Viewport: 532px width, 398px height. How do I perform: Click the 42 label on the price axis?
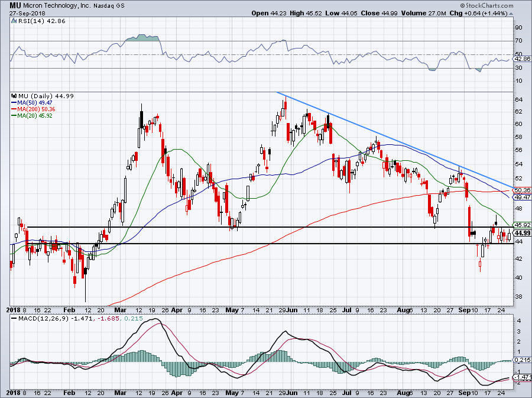click(x=518, y=258)
